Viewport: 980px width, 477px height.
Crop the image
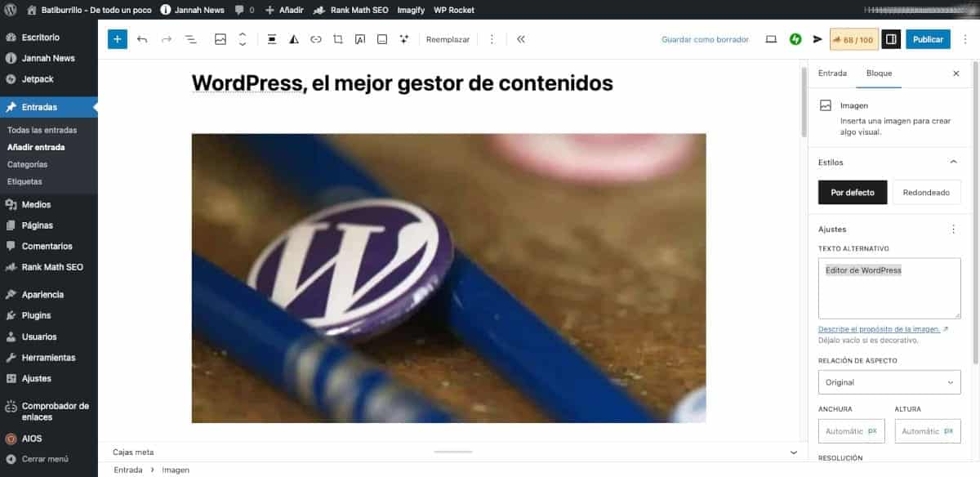coord(338,39)
